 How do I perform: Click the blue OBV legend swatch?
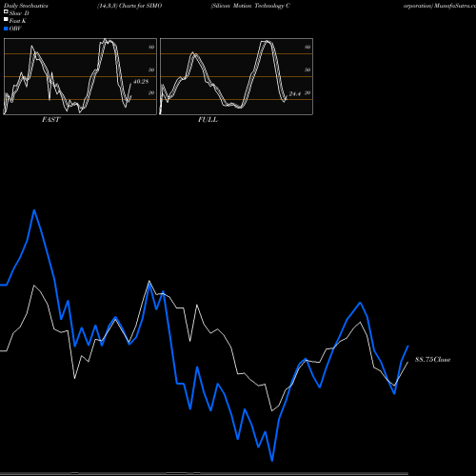coord(6,29)
